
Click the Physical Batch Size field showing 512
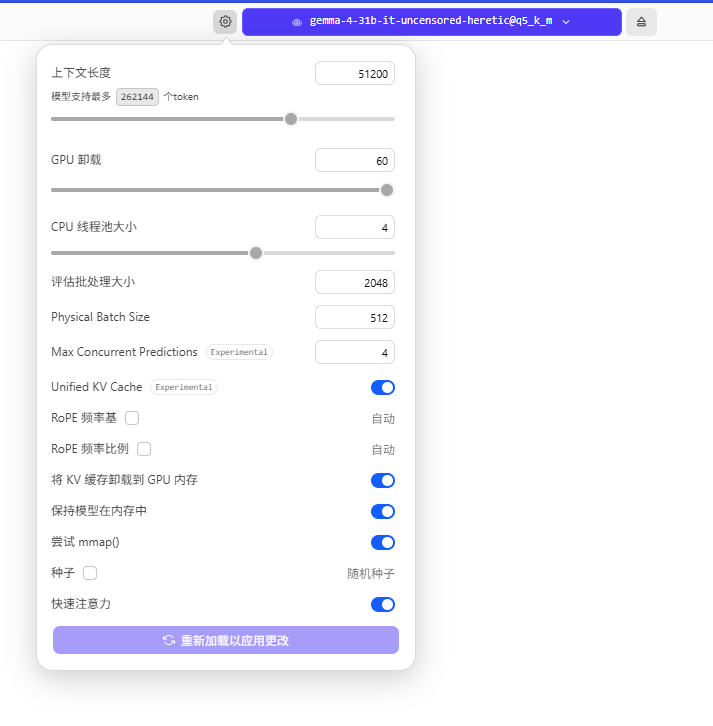coord(355,317)
